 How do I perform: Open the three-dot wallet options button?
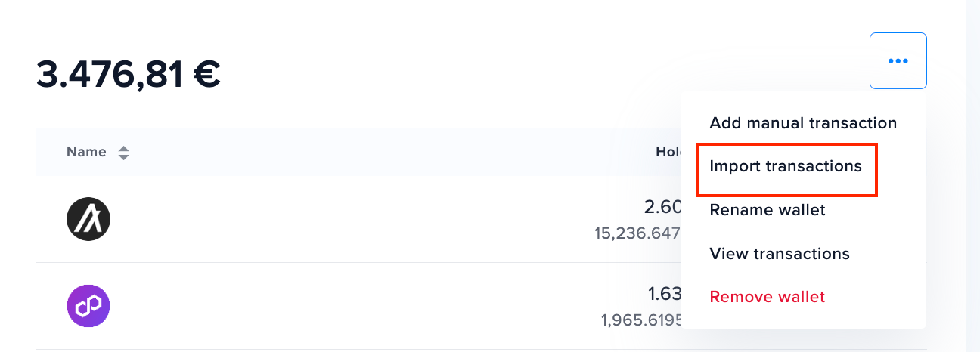[x=898, y=60]
